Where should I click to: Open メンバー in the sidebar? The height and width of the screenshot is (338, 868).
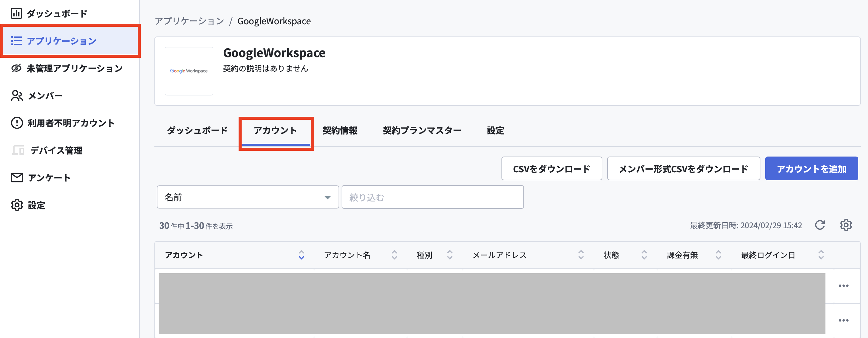point(45,96)
